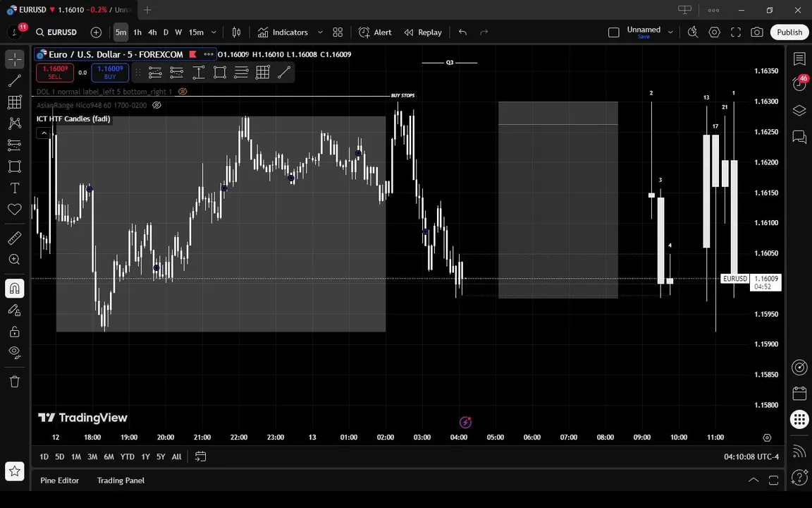
Task: Expand the Unnamed layout dropdown
Action: tap(670, 32)
